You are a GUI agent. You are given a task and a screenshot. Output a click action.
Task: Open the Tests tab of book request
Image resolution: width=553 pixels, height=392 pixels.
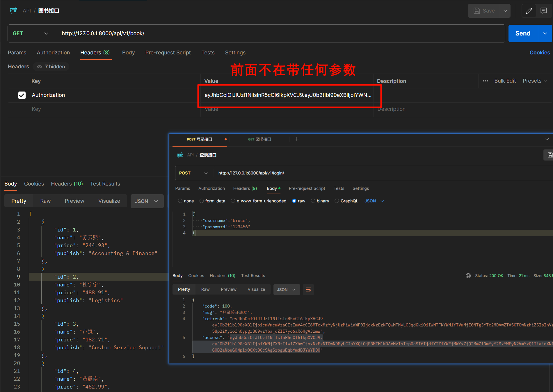pyautogui.click(x=208, y=53)
